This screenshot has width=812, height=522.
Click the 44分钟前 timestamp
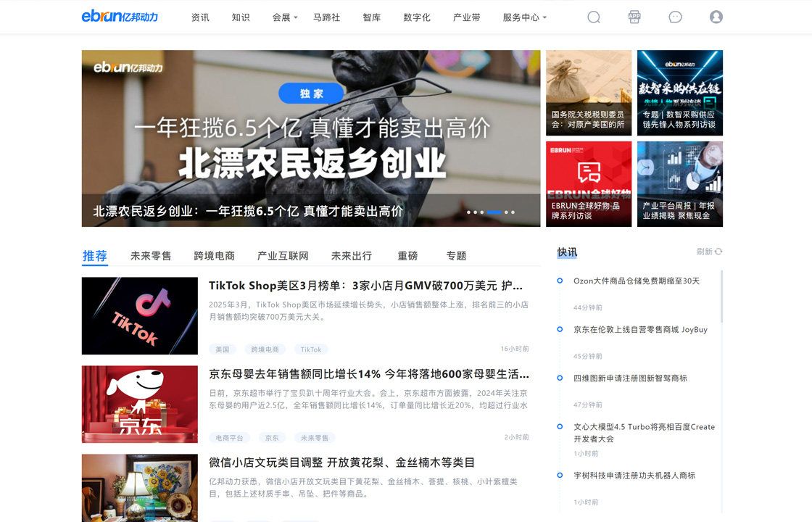pos(588,307)
